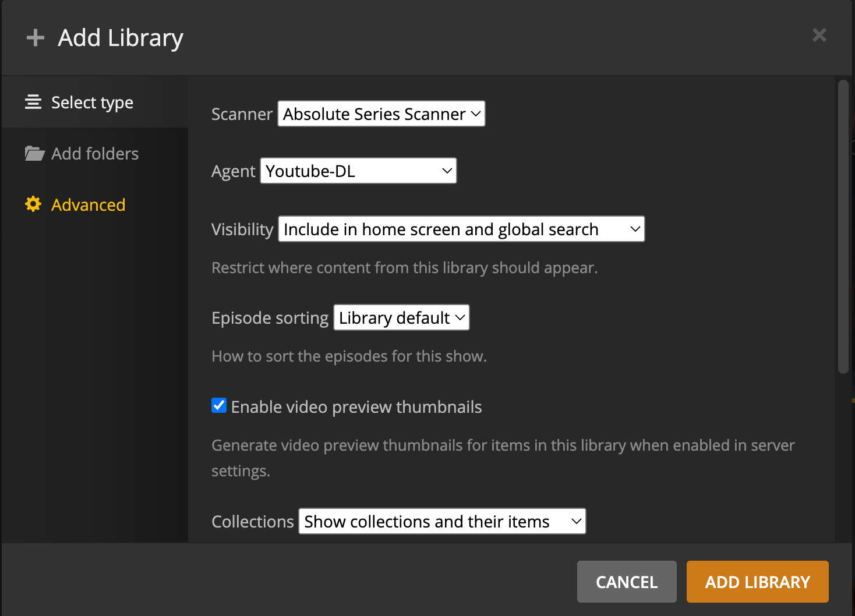Screen dimensions: 855x616
Task: Expand the Collections dropdown chevron
Action: pyautogui.click(x=575, y=521)
